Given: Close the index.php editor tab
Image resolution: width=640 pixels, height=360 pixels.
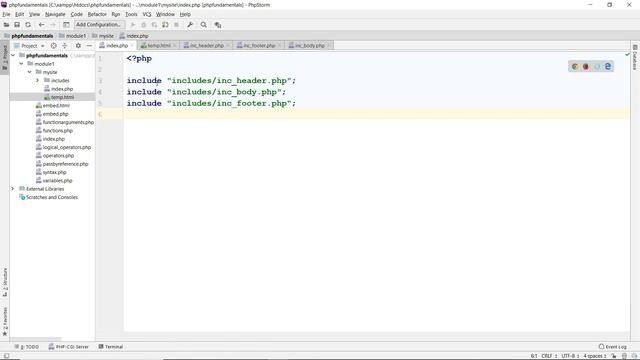Looking at the screenshot, I should [132, 46].
